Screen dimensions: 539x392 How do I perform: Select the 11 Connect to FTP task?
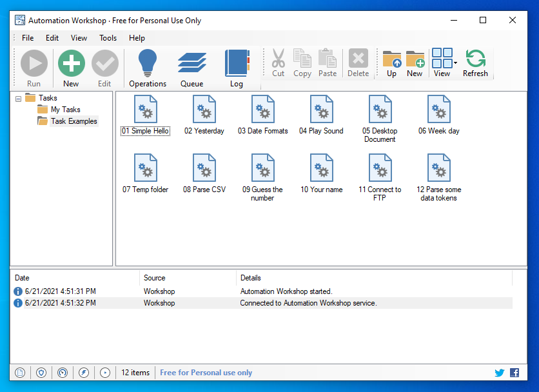[x=380, y=177]
